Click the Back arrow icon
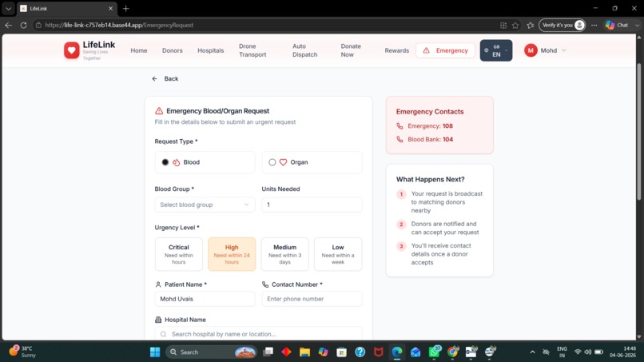The image size is (644, 362). pos(154,78)
